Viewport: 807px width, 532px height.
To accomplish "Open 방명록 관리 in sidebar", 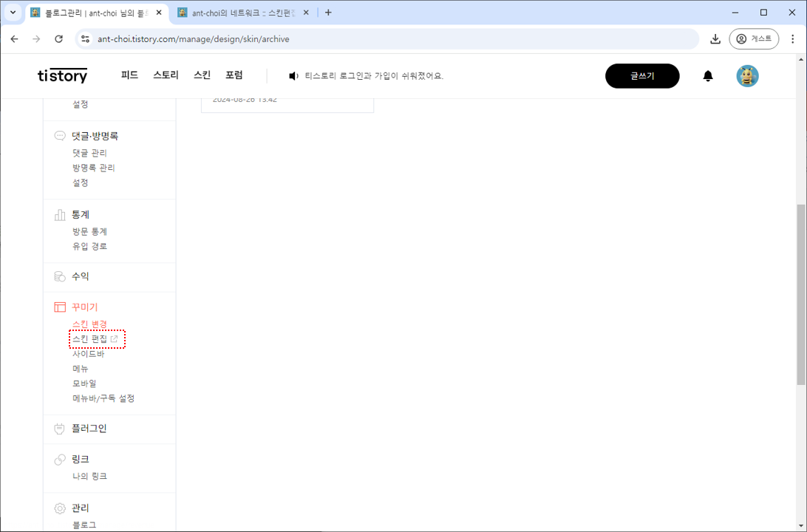I will pos(94,168).
